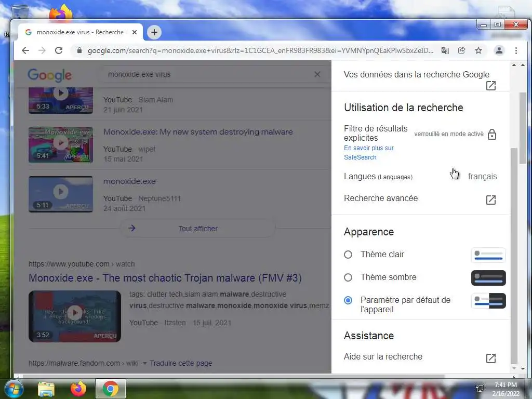532x399 pixels.
Task: Click the network icon in the system tray
Action: 480,389
